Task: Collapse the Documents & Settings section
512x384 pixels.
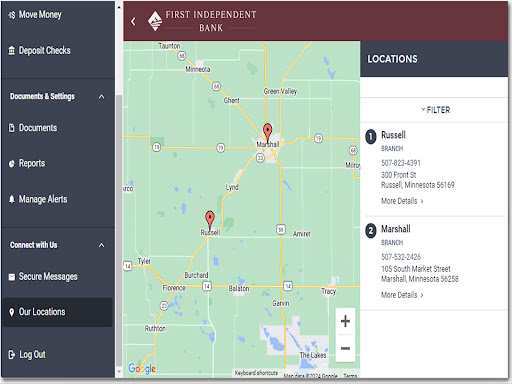Action: click(102, 97)
